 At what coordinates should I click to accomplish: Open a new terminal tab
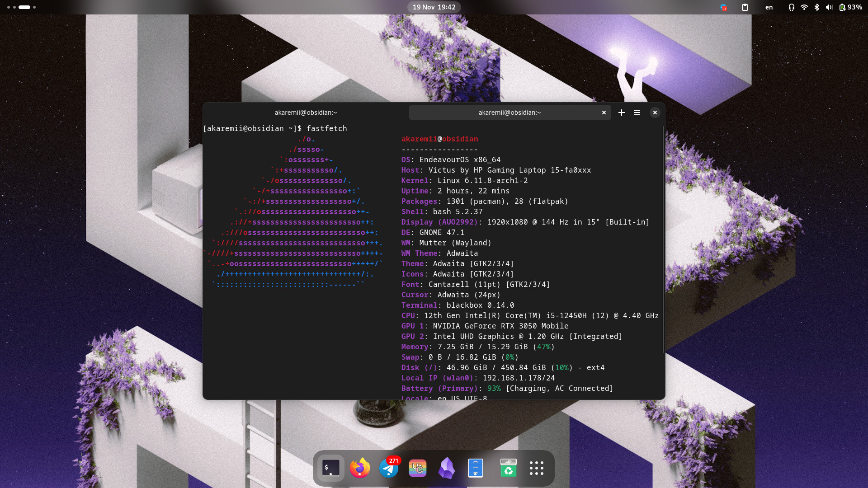point(622,113)
